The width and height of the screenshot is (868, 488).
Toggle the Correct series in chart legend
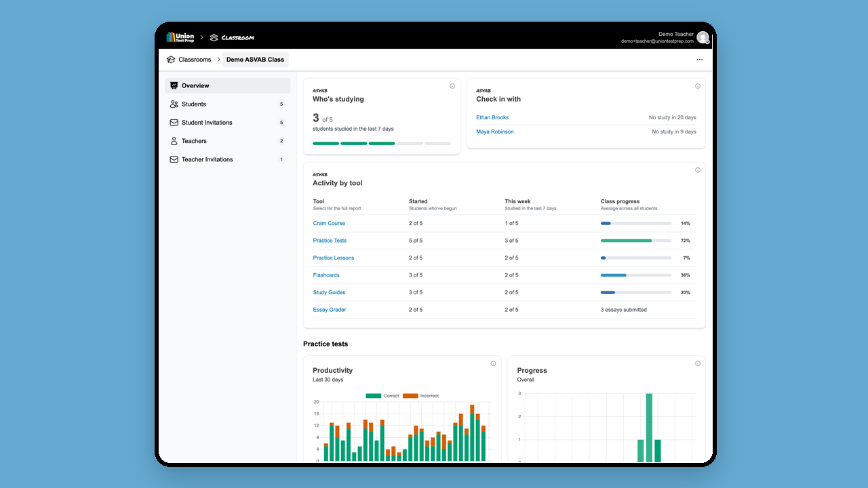tap(382, 396)
